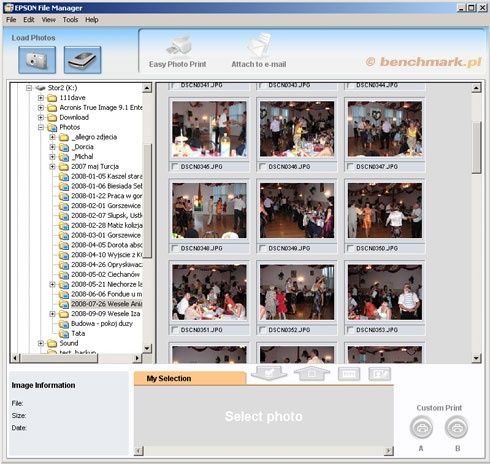The height and width of the screenshot is (464, 490).
Task: Open the Tools menu
Action: point(70,20)
